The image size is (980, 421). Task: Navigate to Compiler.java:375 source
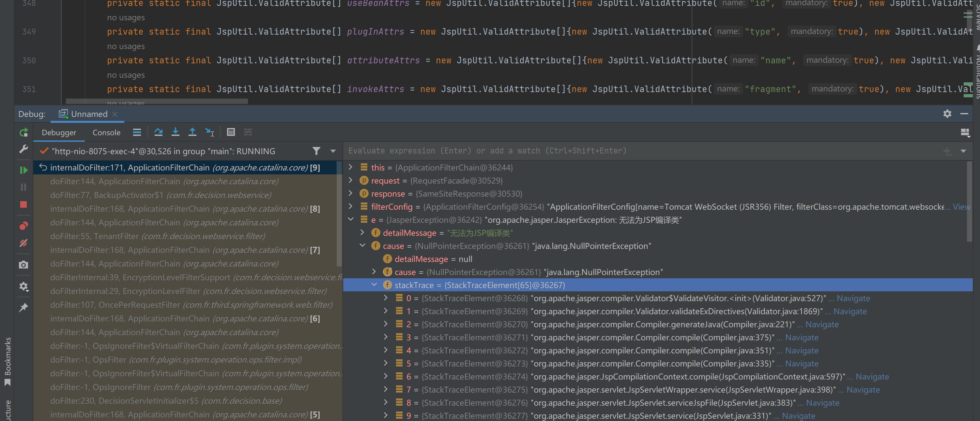click(802, 338)
